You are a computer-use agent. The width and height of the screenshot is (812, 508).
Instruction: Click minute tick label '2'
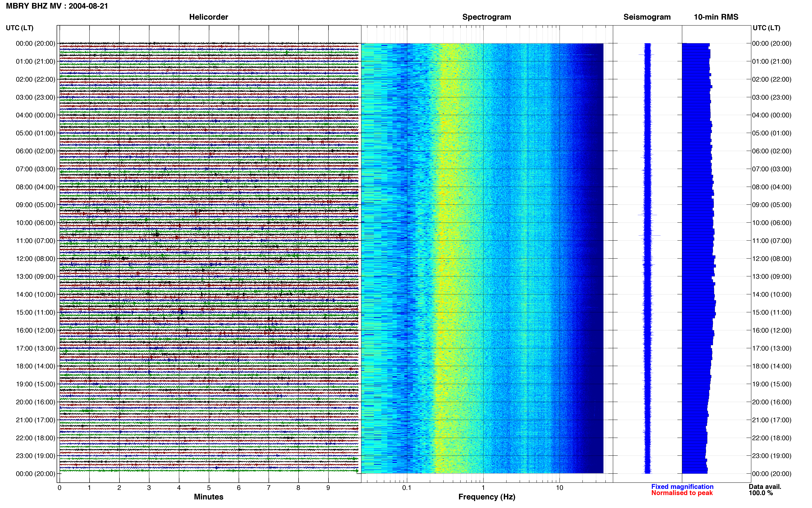tap(119, 488)
